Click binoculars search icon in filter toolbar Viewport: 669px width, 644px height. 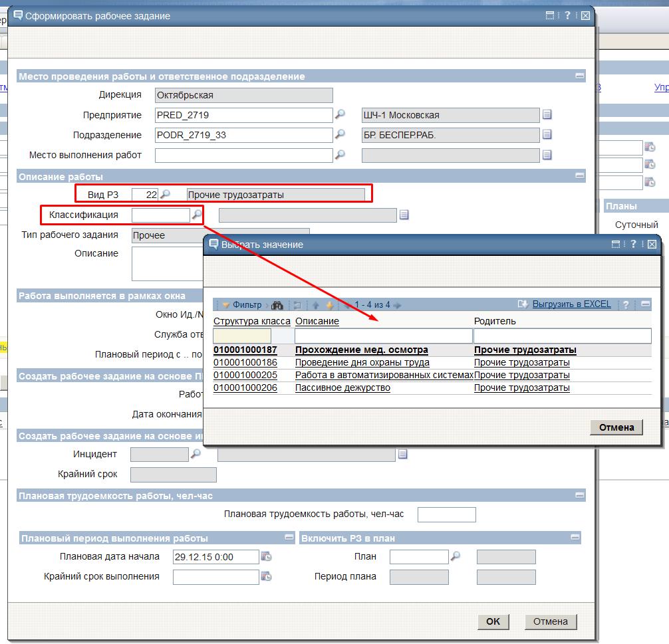277,305
